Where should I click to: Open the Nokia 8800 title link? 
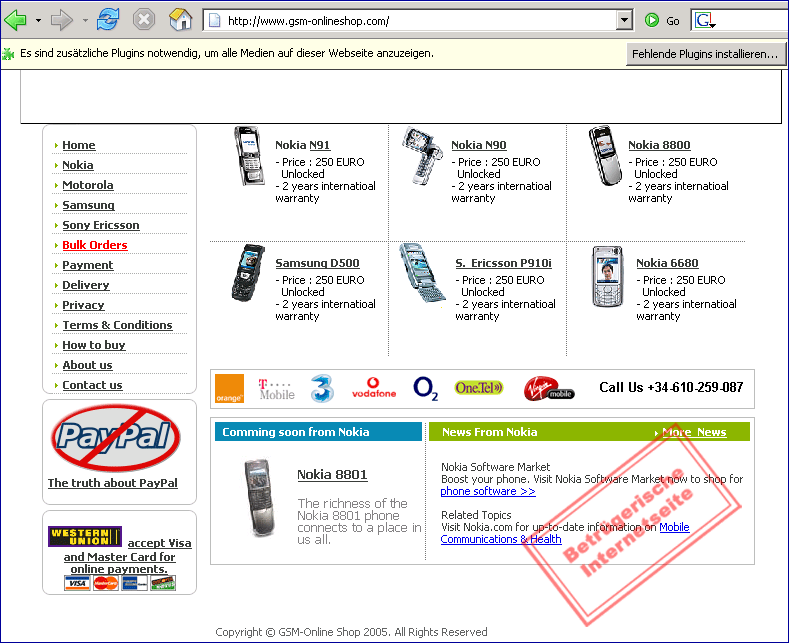(659, 145)
